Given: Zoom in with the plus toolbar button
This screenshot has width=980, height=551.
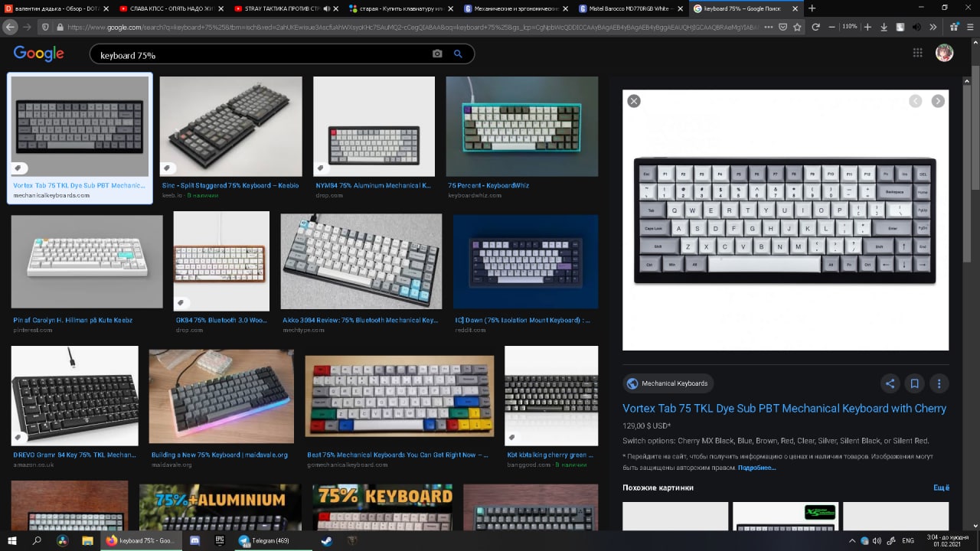Looking at the screenshot, I should click(867, 27).
